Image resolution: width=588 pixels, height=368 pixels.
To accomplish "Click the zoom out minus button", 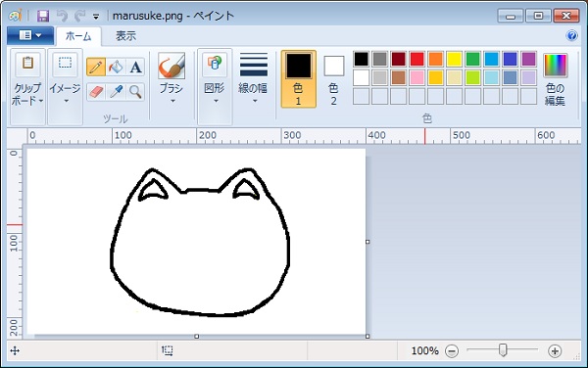I will point(452,351).
